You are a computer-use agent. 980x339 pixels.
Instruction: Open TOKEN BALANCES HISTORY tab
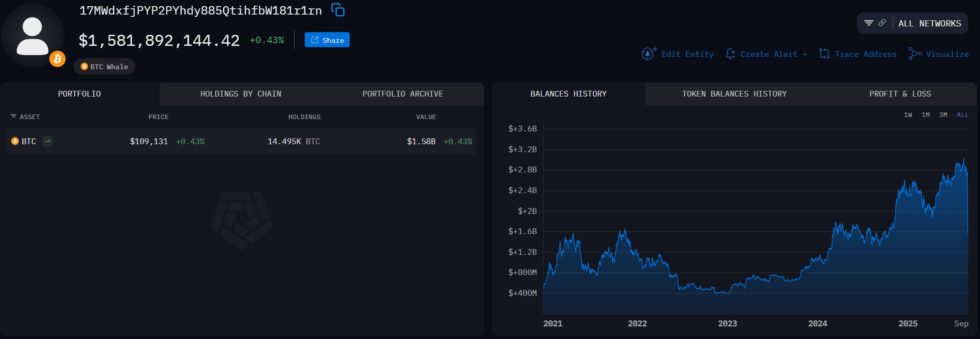click(734, 94)
